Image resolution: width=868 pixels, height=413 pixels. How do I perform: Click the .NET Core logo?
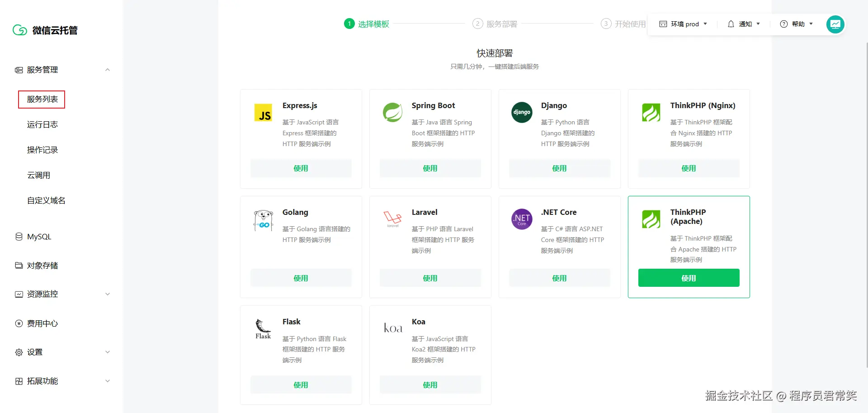pyautogui.click(x=522, y=219)
